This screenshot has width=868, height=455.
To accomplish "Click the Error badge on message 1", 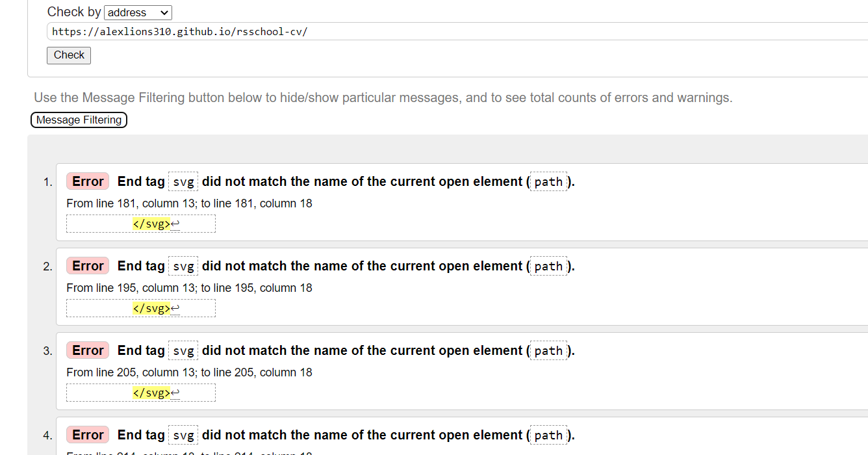I will click(x=87, y=181).
